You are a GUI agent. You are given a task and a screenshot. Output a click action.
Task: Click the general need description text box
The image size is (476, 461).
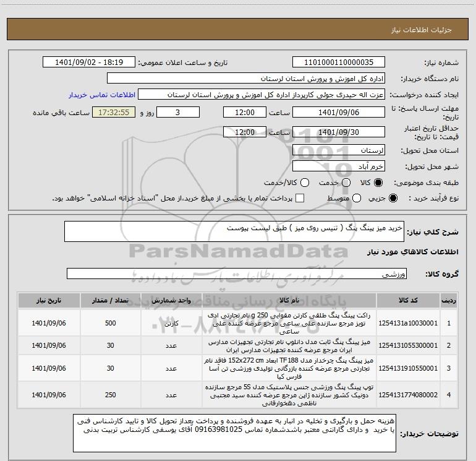tap(234, 231)
